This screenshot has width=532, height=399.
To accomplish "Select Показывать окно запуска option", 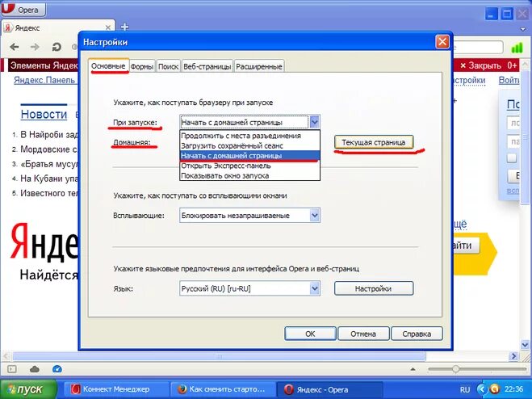I will point(249,176).
